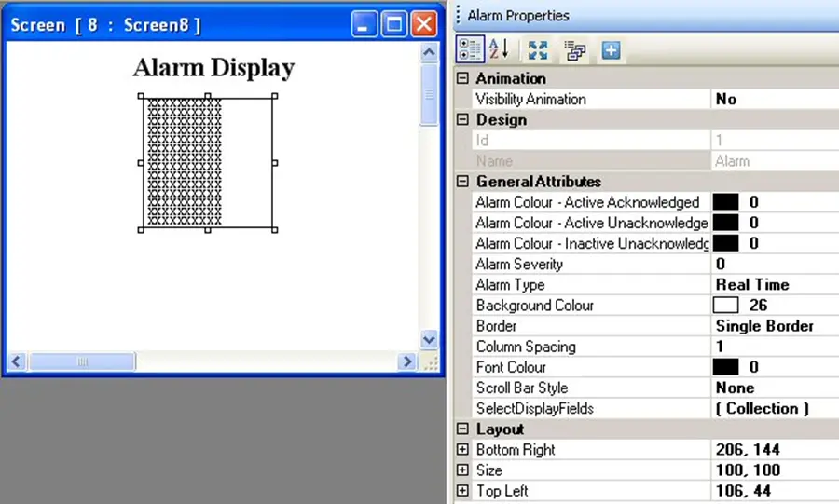The height and width of the screenshot is (504, 839).
Task: Collapse the Design category
Action: click(462, 119)
